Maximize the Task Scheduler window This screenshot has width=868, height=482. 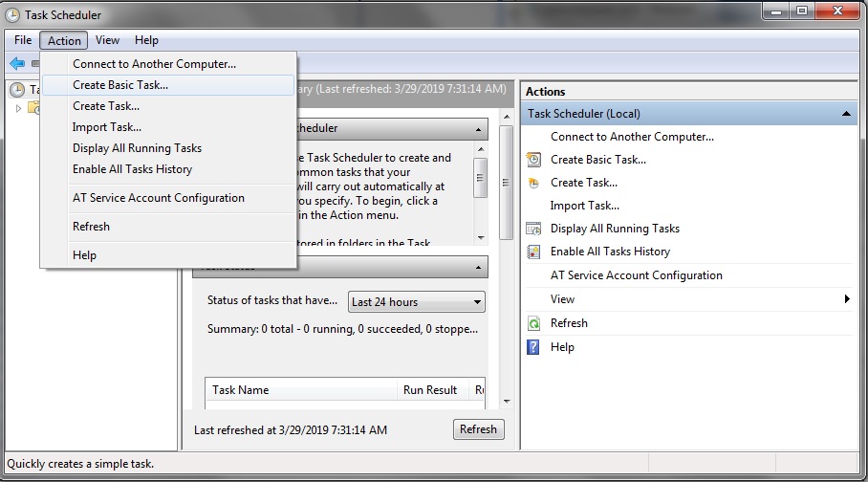[802, 11]
